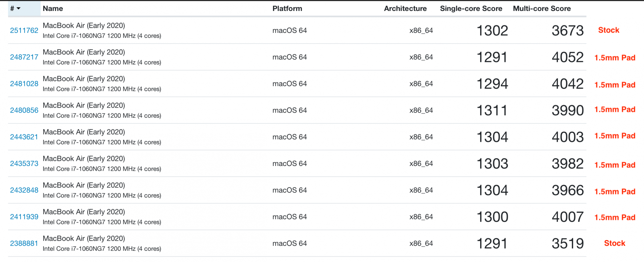Click the single-core score 1311

click(492, 111)
